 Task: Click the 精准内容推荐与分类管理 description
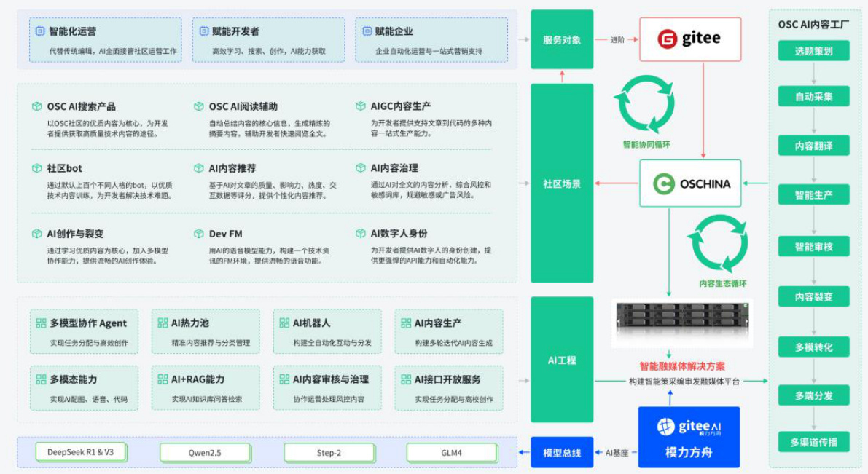[x=211, y=343]
